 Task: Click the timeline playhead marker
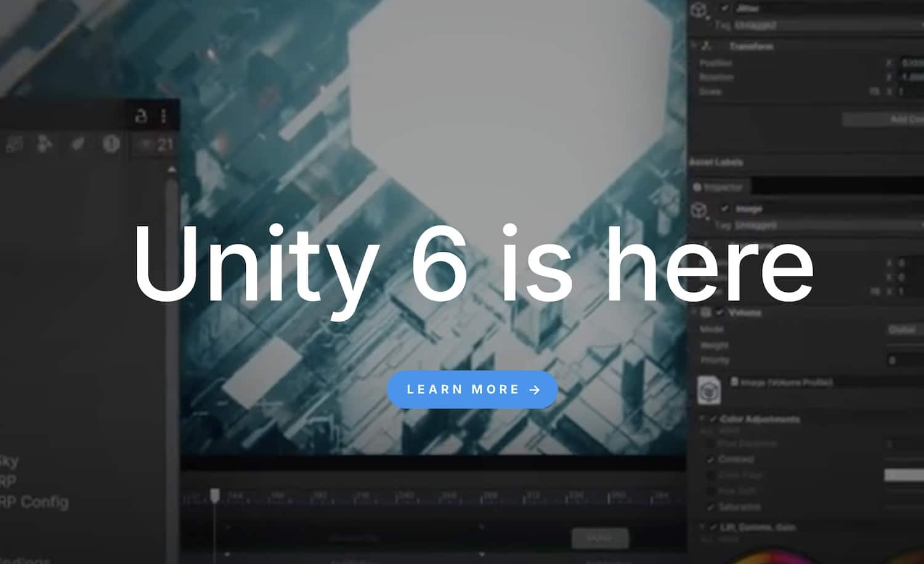point(214,495)
